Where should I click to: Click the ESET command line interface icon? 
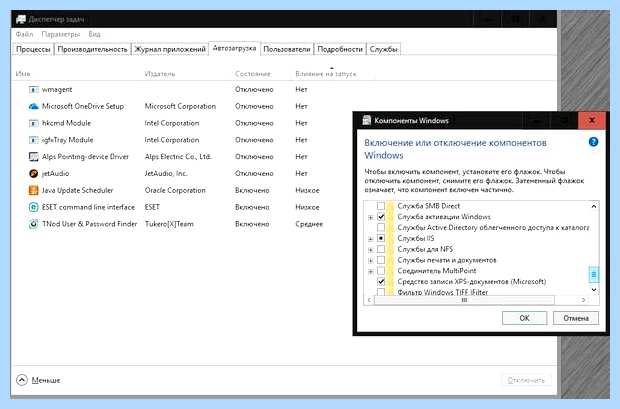point(34,207)
